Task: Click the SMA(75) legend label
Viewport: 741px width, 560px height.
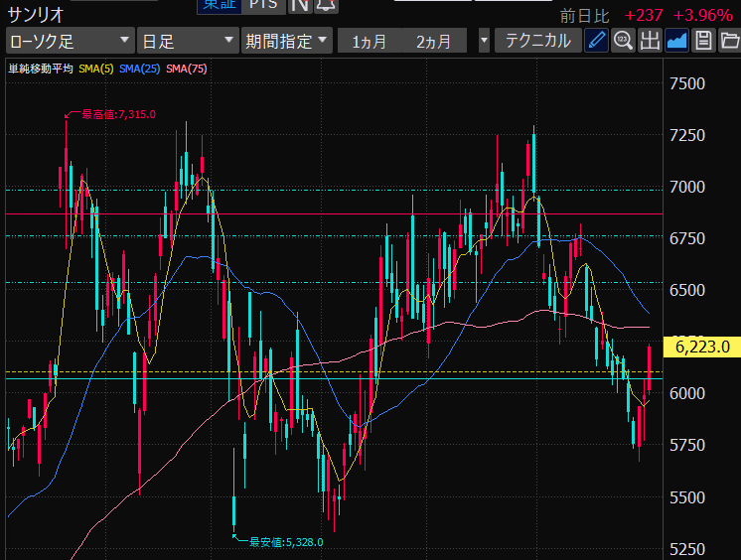Action: coord(187,69)
